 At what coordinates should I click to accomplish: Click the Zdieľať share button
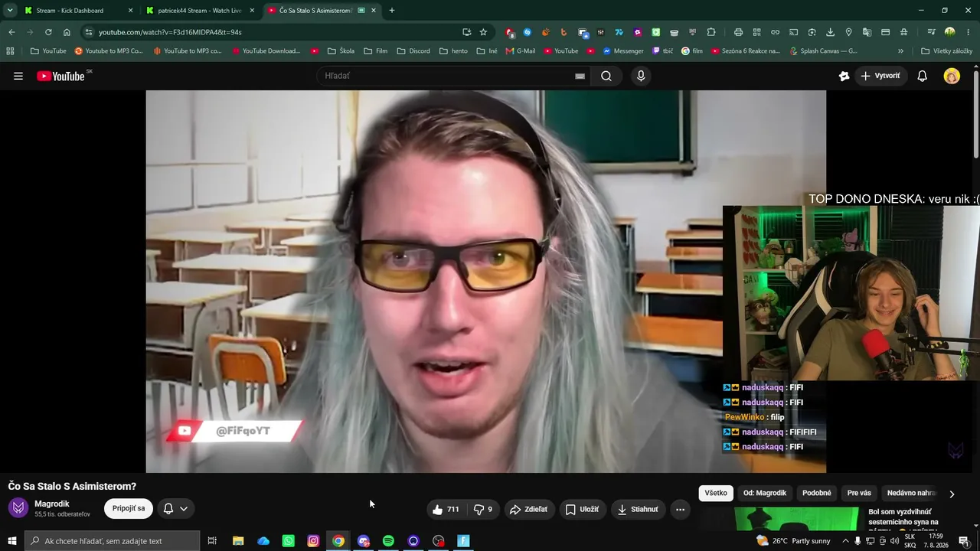(529, 509)
